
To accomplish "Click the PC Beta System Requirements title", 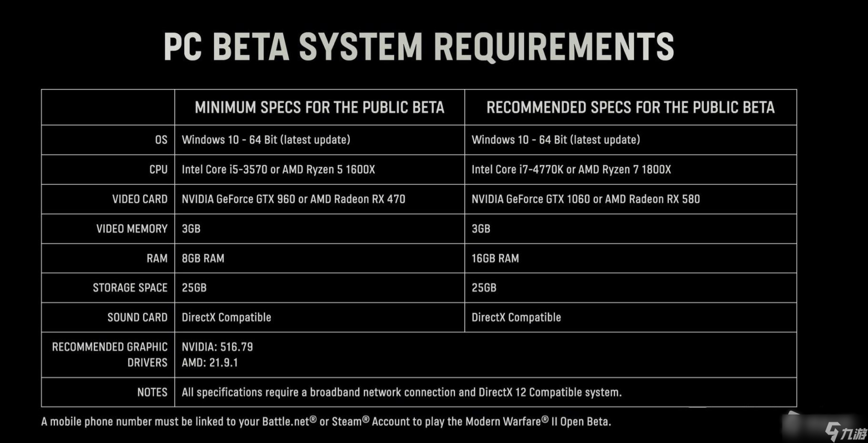I will pos(419,47).
